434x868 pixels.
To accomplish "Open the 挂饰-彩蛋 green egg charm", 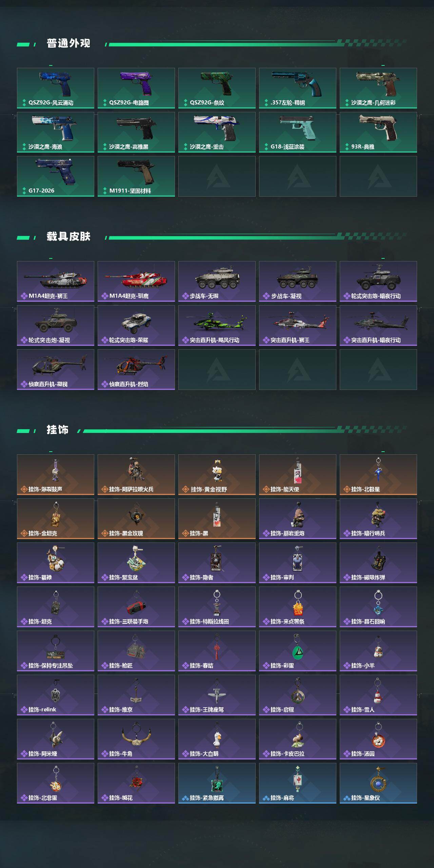I will click(298, 651).
